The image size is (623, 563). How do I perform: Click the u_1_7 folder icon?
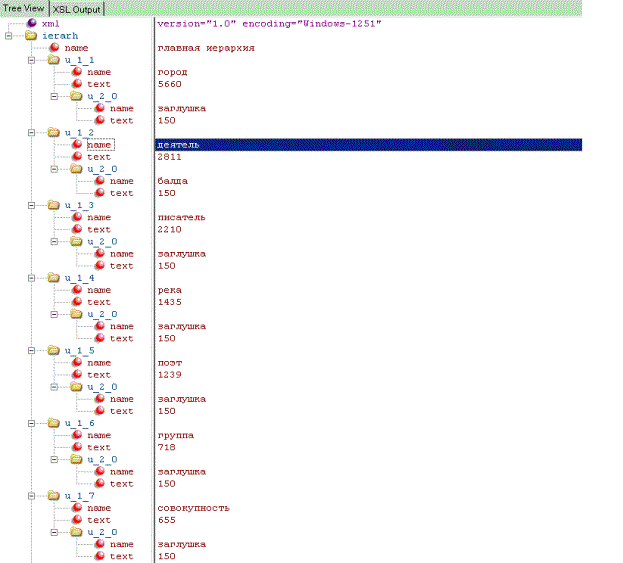[x=53, y=496]
